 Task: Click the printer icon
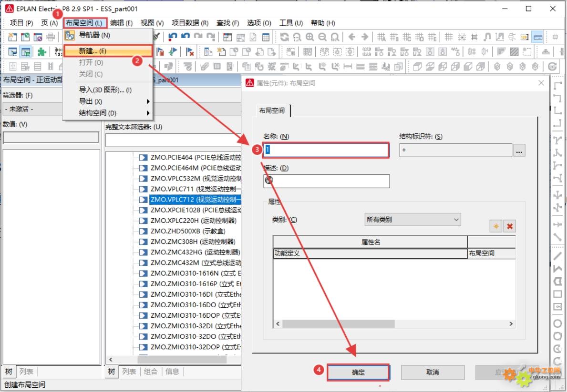(x=51, y=37)
